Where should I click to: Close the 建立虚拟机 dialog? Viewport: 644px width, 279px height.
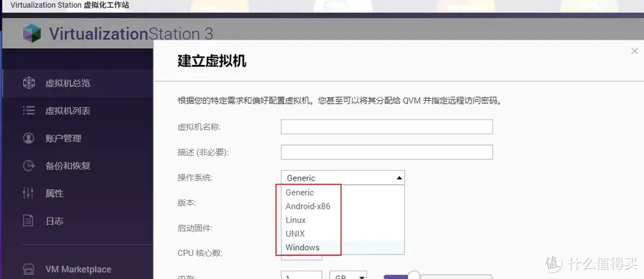click(x=634, y=51)
